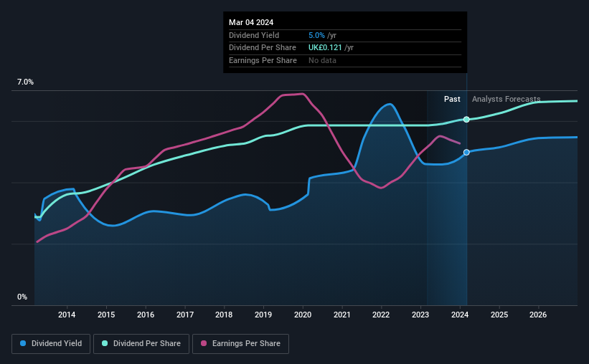Click the 5.0% dividend yield value in tooltip

pos(316,35)
